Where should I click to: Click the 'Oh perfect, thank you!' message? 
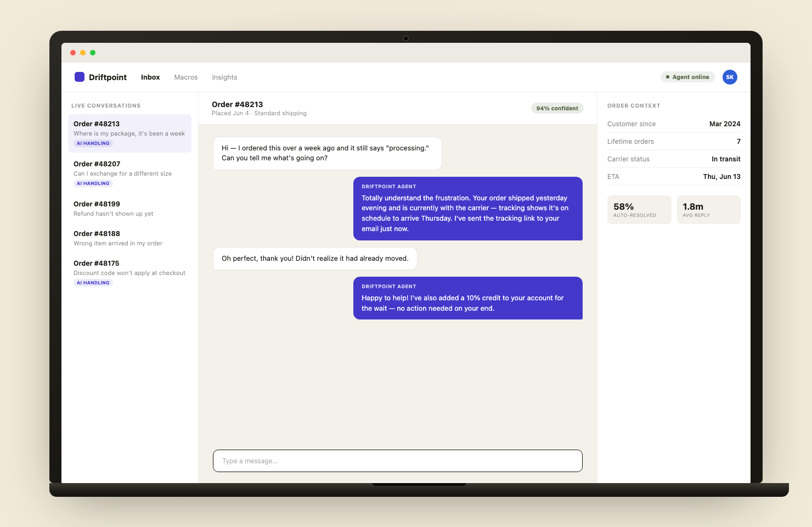[315, 259]
